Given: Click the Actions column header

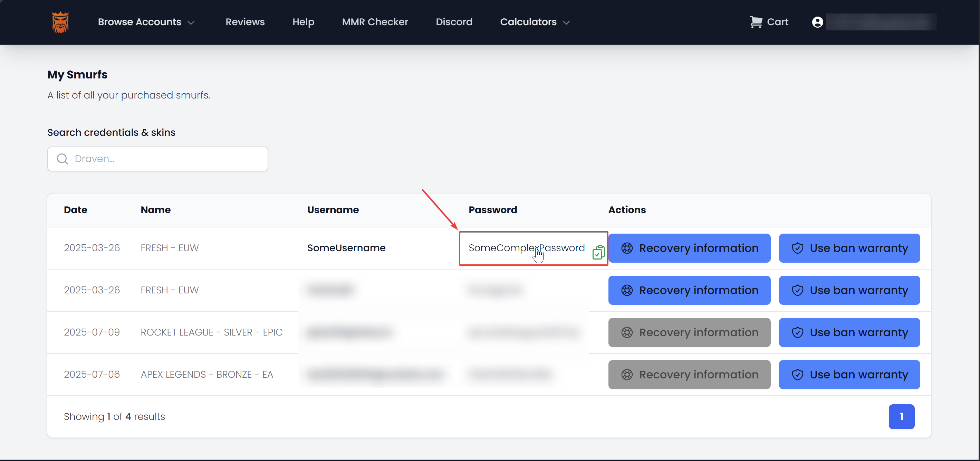Looking at the screenshot, I should coord(627,210).
